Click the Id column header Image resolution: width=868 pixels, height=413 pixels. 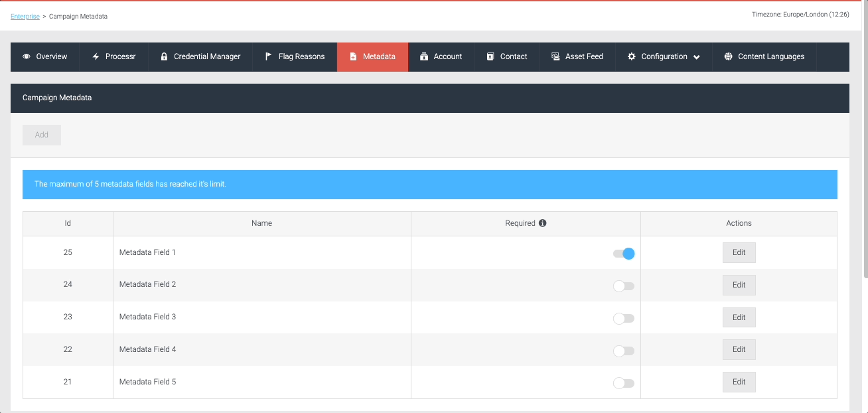(x=68, y=224)
